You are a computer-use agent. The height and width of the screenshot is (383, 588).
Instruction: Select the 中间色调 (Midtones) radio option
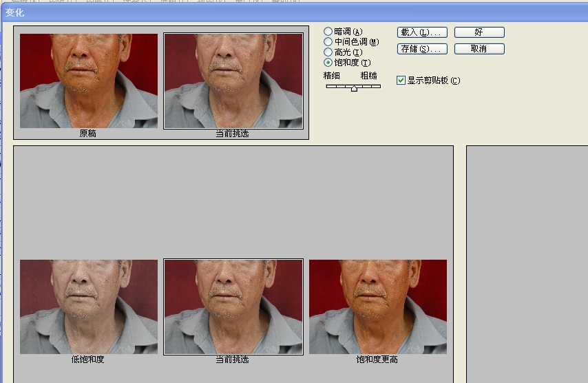point(328,41)
